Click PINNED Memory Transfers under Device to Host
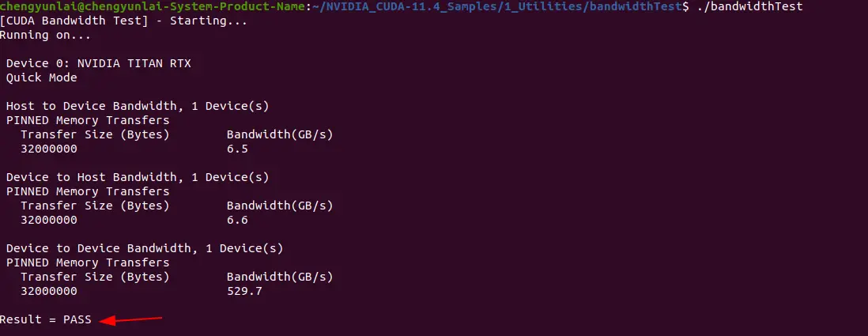Image resolution: width=868 pixels, height=336 pixels. (x=88, y=191)
